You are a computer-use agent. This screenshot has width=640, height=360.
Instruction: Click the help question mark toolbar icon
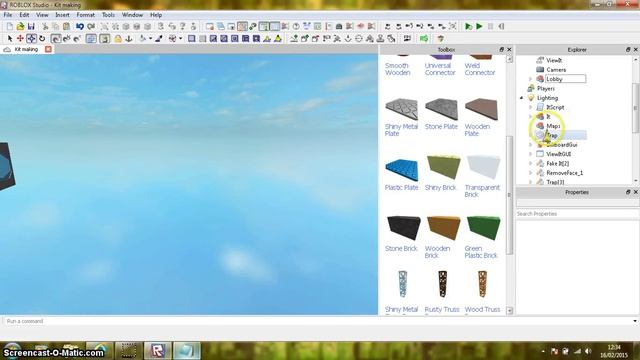point(296,27)
